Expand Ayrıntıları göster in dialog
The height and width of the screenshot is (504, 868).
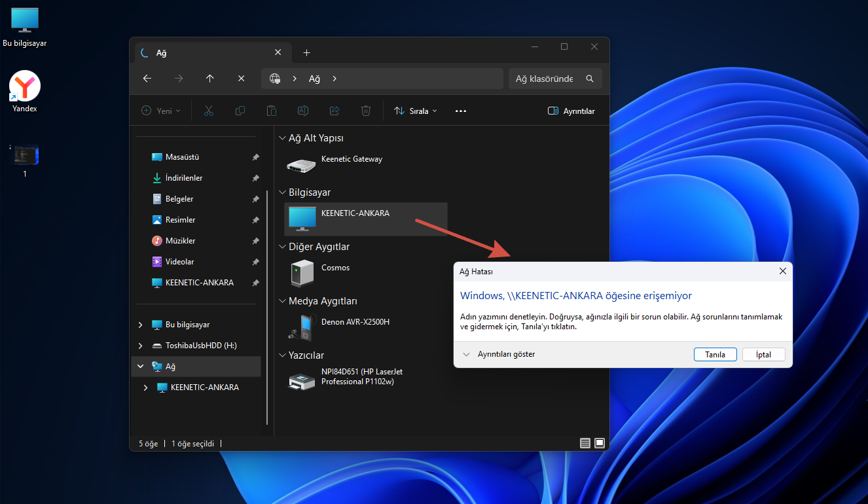pos(499,354)
